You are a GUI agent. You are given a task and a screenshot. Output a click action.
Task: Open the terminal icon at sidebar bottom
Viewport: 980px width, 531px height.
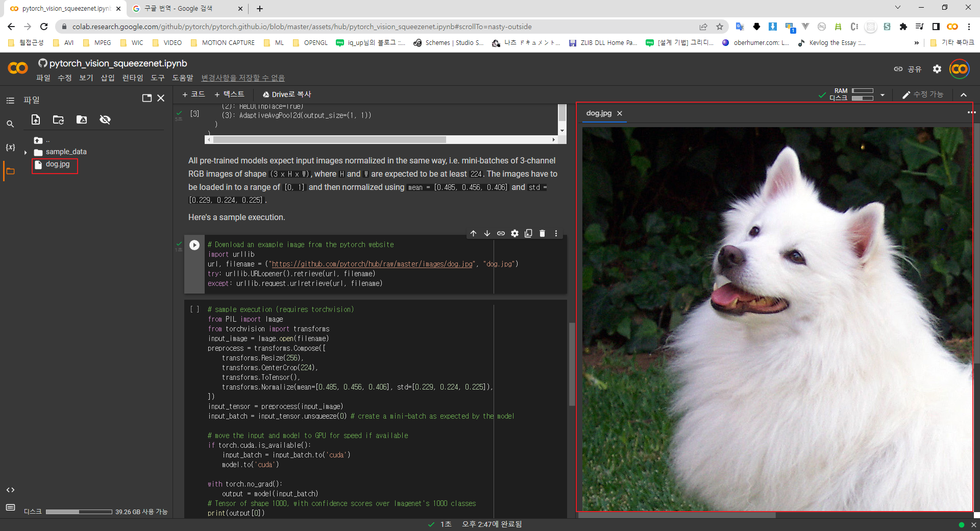10,508
